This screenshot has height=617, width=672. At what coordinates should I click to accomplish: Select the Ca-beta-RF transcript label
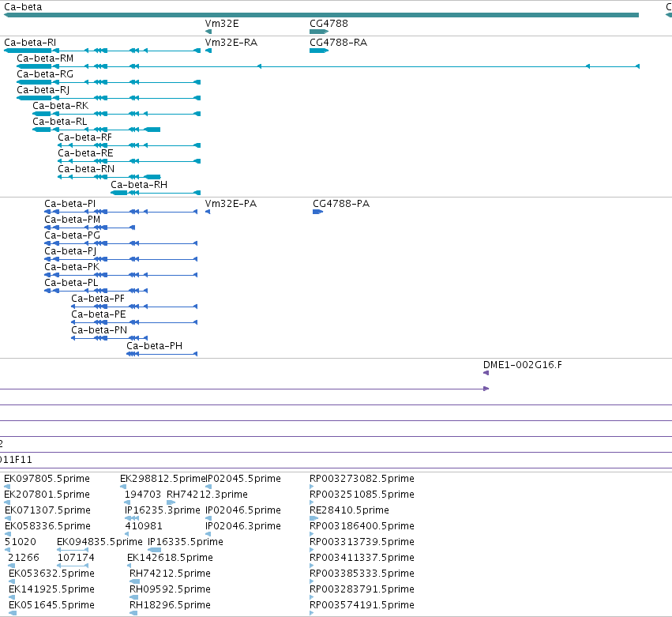point(84,137)
